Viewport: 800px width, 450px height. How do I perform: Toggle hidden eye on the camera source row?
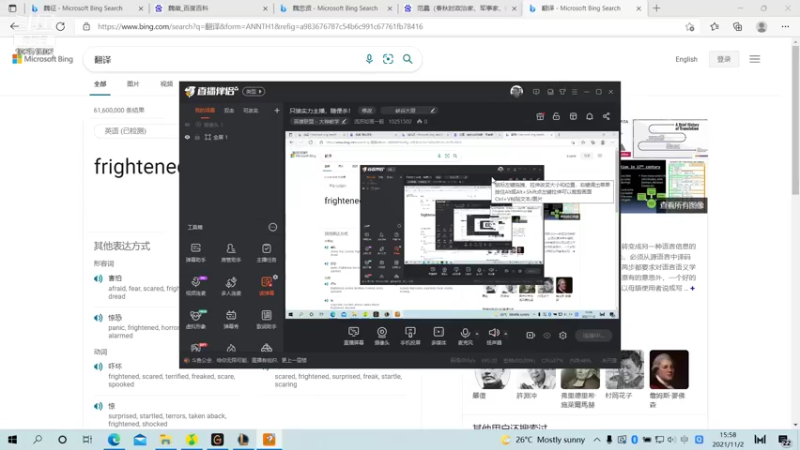tap(187, 124)
